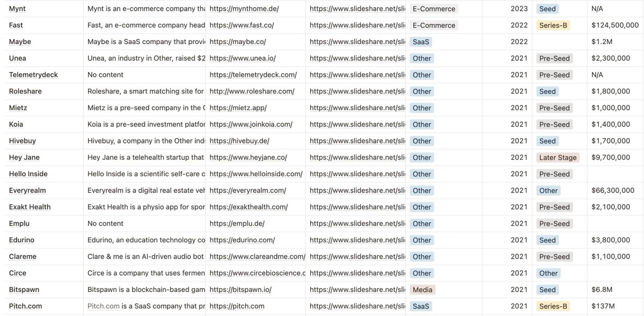Visit https://everyrealm.com/ link
644x316 pixels.
coord(248,190)
